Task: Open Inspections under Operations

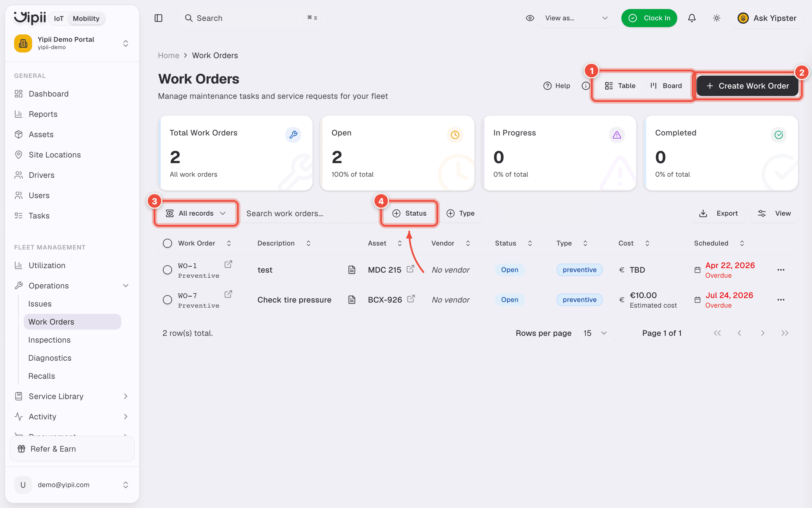Action: (72, 340)
